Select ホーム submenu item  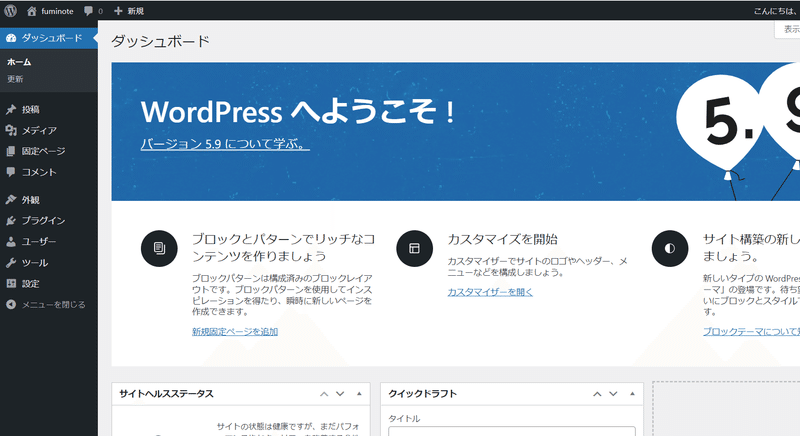pyautogui.click(x=19, y=62)
